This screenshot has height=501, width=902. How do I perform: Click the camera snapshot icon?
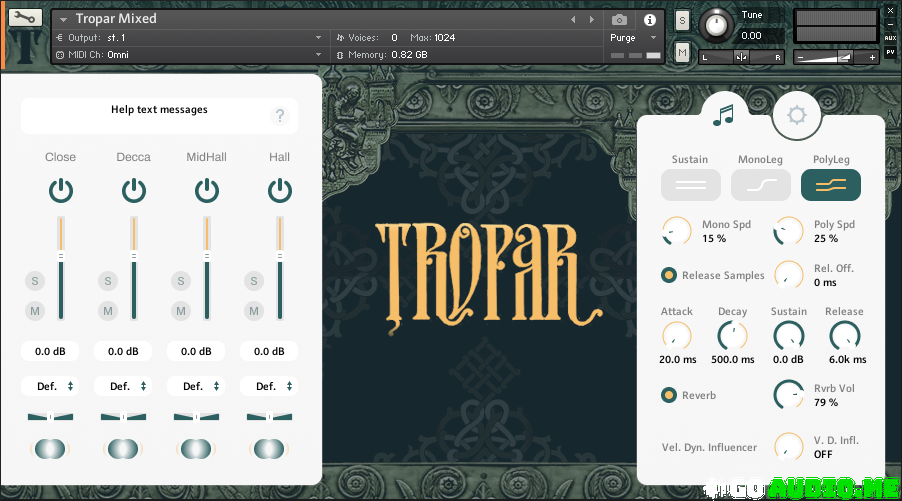point(619,19)
